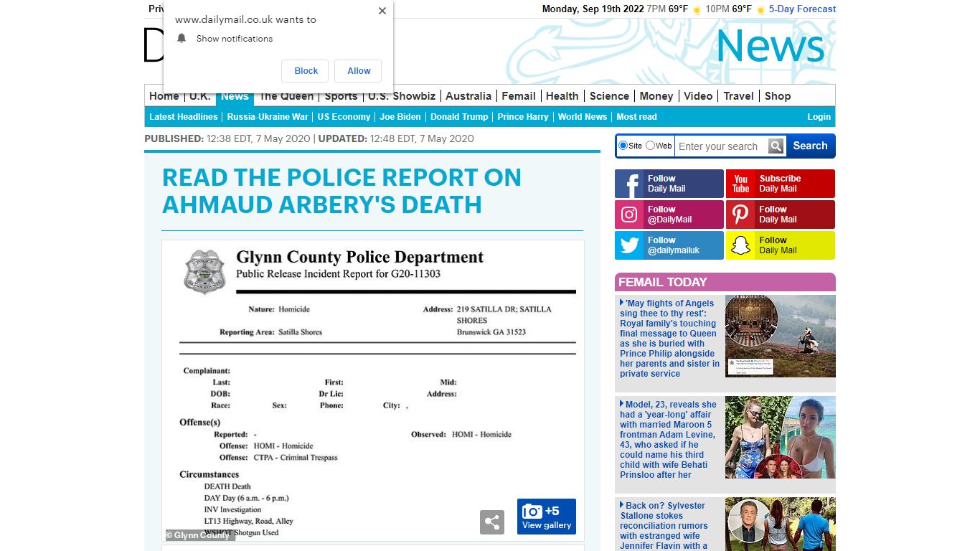Open Most read link
The height and width of the screenshot is (551, 980).
point(636,117)
